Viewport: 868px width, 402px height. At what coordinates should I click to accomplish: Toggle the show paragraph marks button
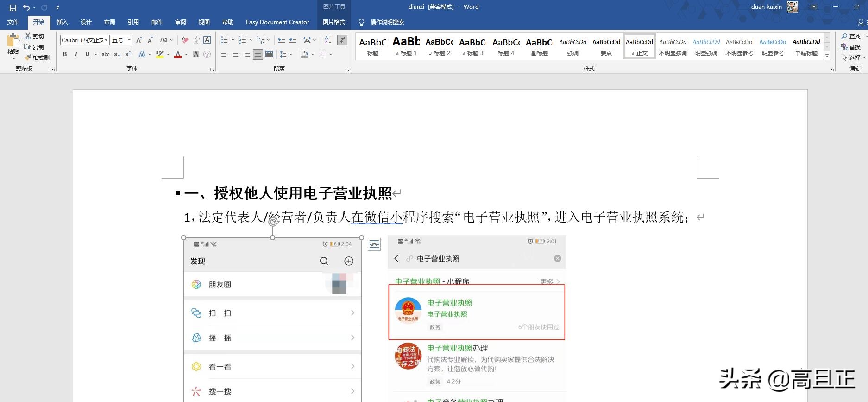342,40
